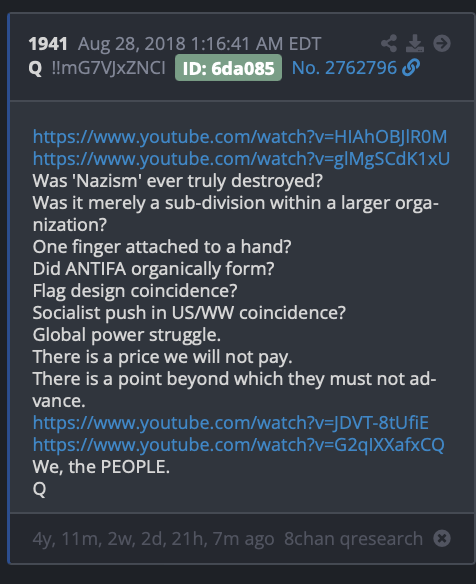476x584 pixels.
Task: Click the right-arrow circle icon
Action: 442,44
